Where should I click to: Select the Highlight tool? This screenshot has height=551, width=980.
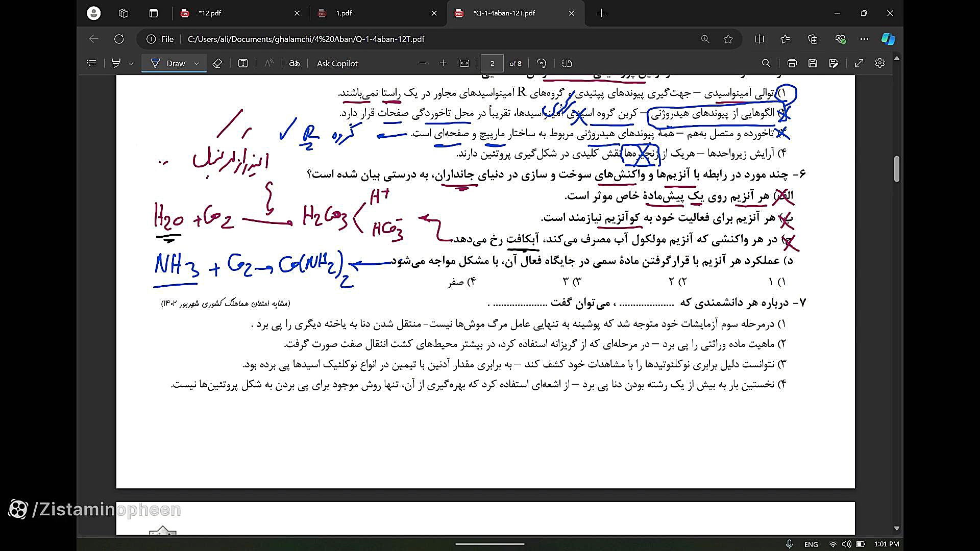(x=116, y=63)
